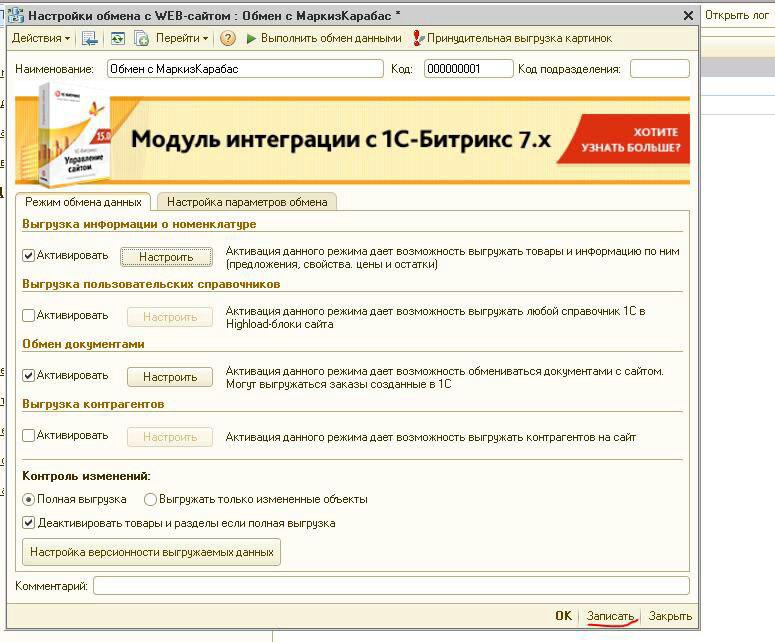This screenshot has width=775, height=642.
Task: Click the Обмен документами heading
Action: (83, 344)
